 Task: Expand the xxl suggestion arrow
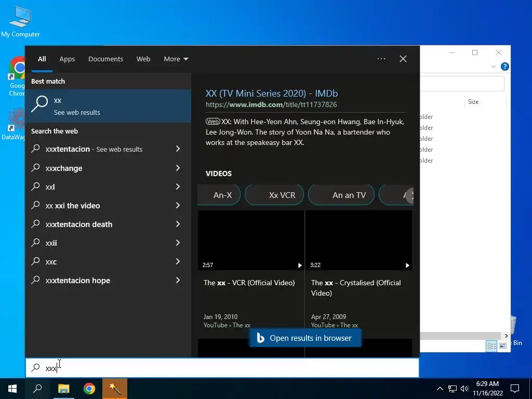click(178, 187)
